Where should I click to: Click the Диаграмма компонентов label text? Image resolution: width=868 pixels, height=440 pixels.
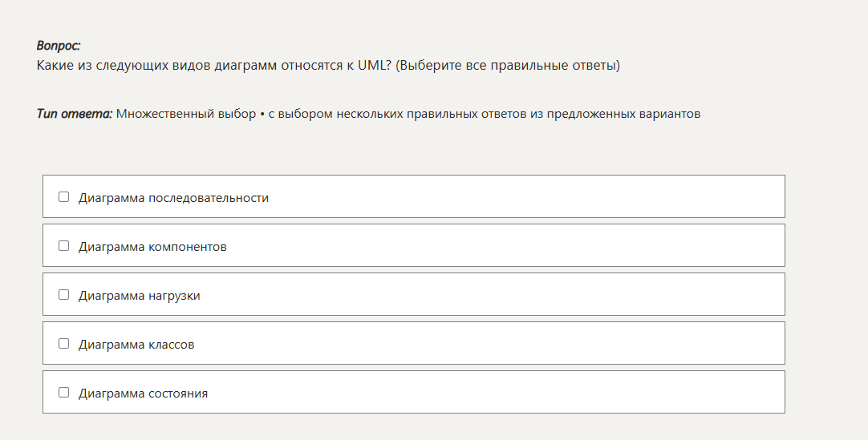(152, 246)
